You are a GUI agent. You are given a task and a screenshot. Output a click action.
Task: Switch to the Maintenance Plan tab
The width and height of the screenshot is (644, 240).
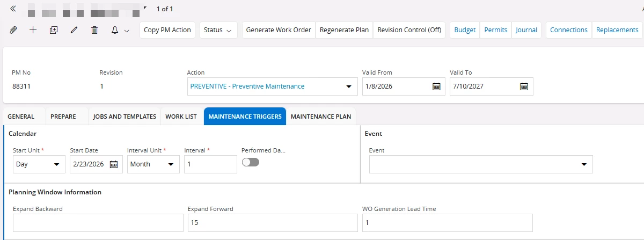321,117
